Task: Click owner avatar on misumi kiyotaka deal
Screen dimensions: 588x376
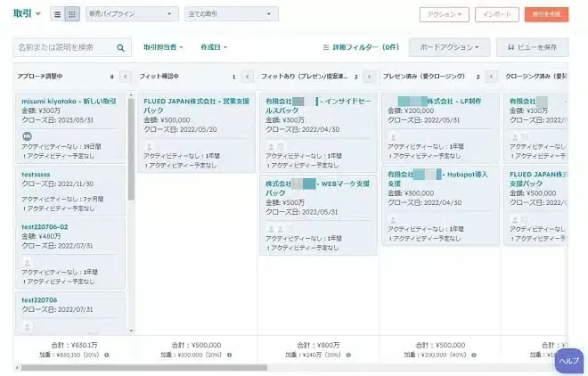Action: 27,135
